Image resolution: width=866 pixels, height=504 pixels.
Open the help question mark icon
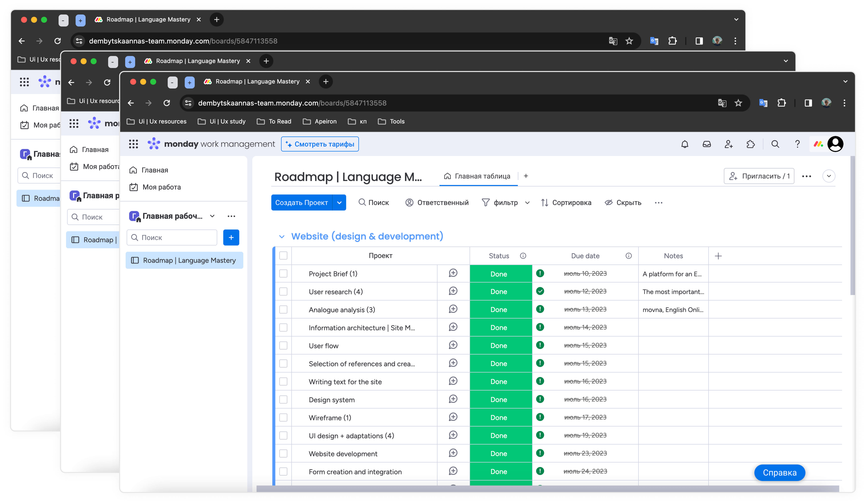797,144
